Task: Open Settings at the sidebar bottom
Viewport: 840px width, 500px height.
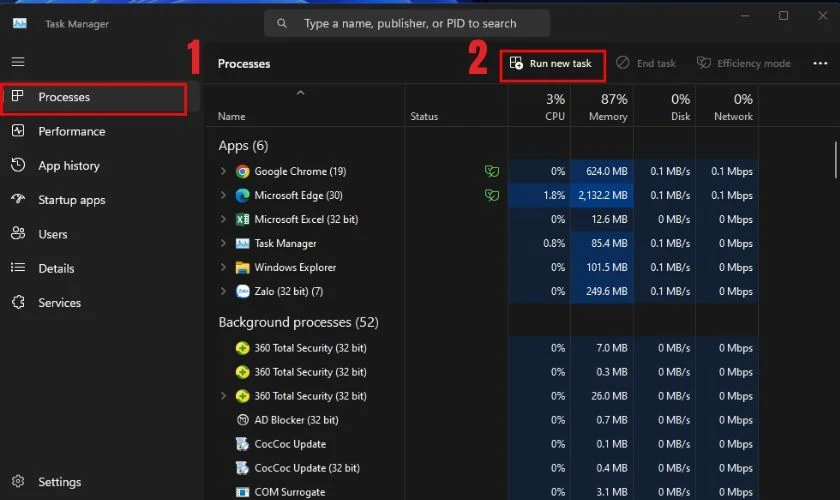Action: (x=59, y=482)
